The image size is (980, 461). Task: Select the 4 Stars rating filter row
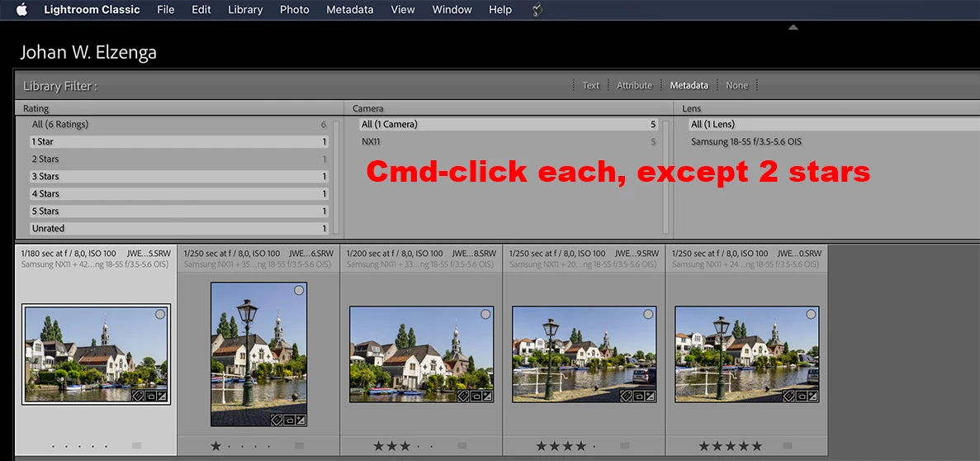[179, 194]
